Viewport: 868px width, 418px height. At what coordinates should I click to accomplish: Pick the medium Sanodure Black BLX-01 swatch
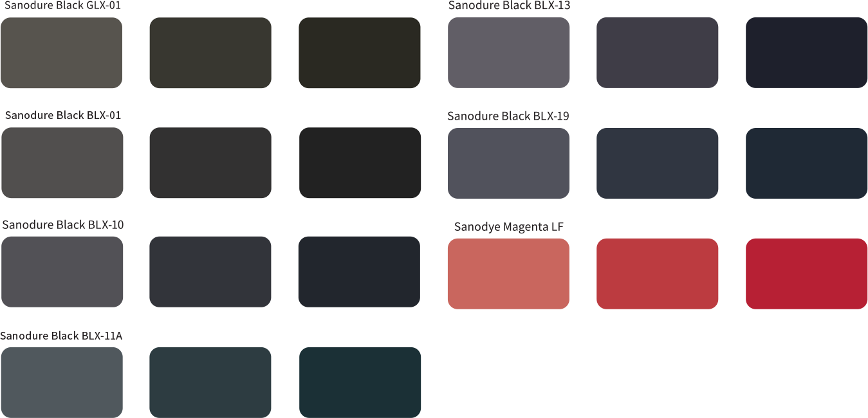pyautogui.click(x=210, y=163)
